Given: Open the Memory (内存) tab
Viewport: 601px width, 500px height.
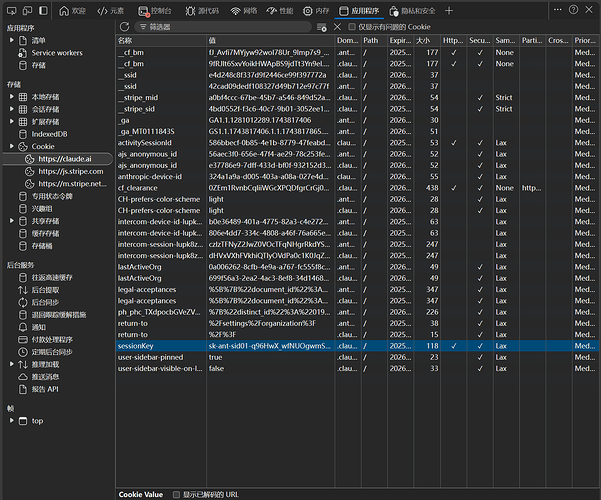Looking at the screenshot, I should tap(316, 11).
